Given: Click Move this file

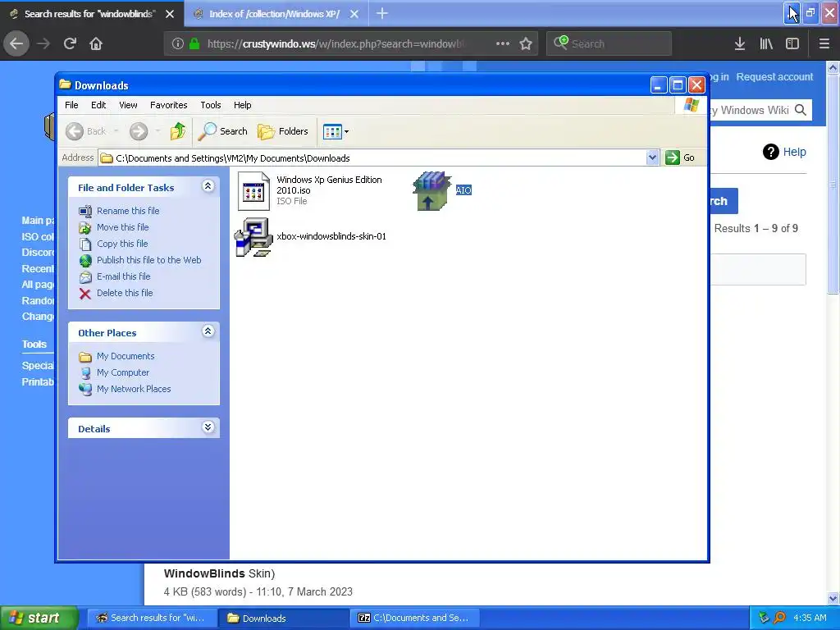Looking at the screenshot, I should click(x=123, y=228).
